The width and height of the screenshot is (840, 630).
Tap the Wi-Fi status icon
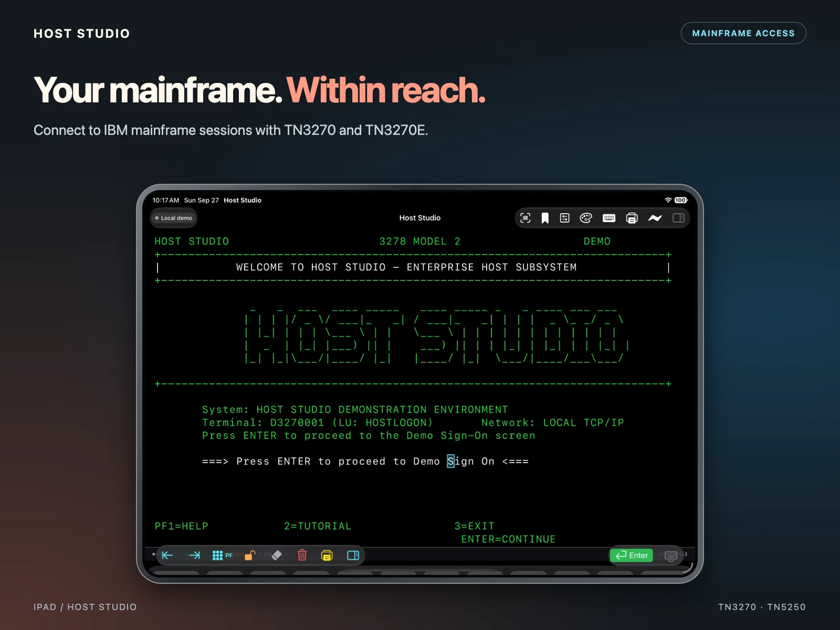pos(668,200)
